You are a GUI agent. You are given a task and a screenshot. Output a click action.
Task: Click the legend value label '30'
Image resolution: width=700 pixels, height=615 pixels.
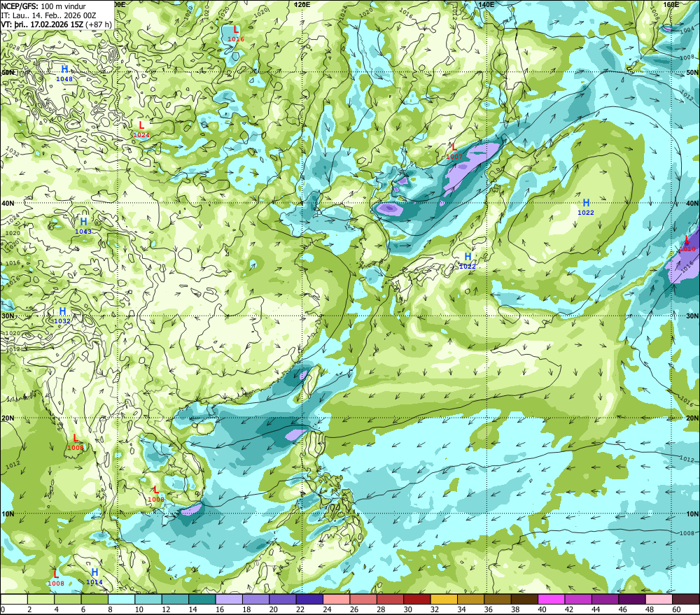[407, 609]
